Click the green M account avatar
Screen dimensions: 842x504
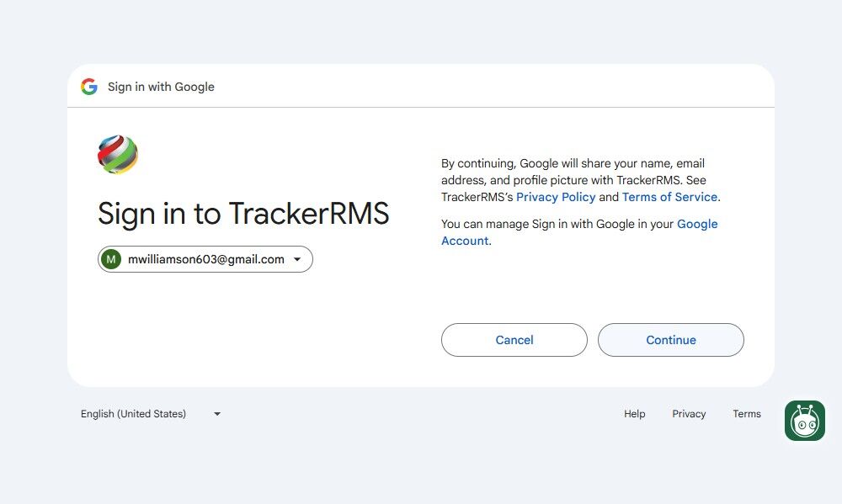(111, 259)
